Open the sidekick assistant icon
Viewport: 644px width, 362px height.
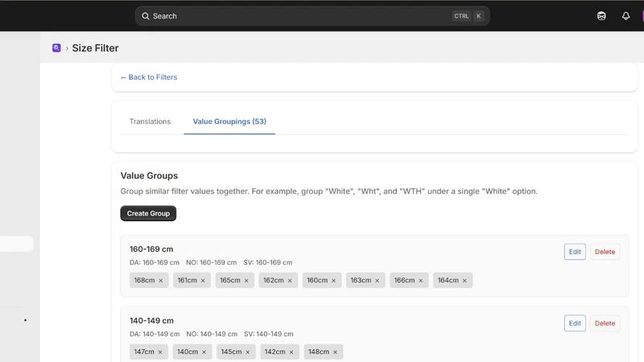coord(601,16)
